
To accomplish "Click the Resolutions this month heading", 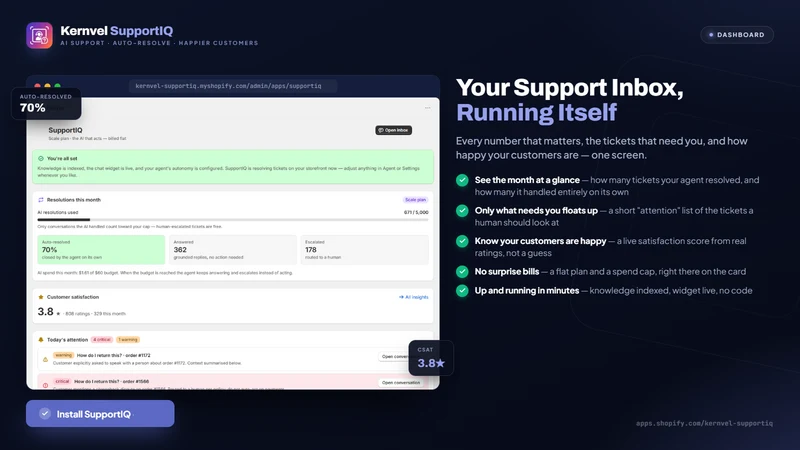I will point(74,200).
